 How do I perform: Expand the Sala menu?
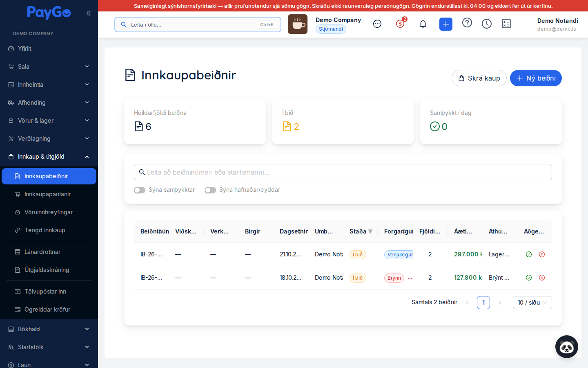pos(49,67)
